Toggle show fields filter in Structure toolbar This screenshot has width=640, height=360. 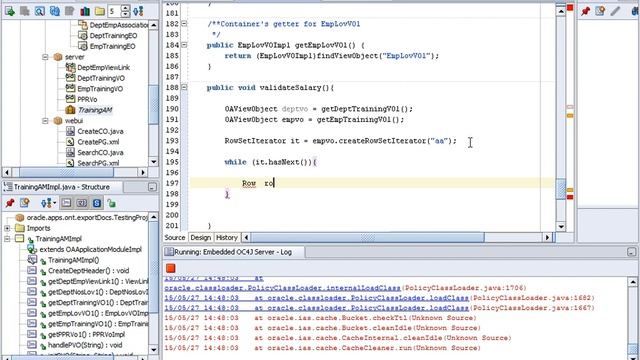click(81, 202)
